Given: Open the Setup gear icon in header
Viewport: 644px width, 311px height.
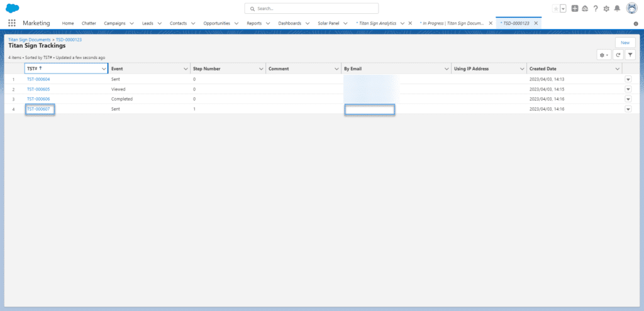Looking at the screenshot, I should 606,8.
